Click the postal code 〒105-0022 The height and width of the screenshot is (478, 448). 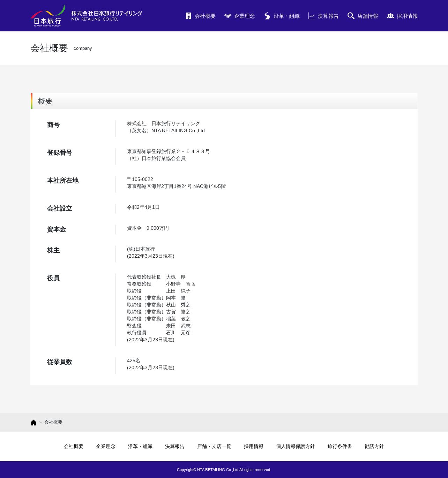tap(140, 179)
